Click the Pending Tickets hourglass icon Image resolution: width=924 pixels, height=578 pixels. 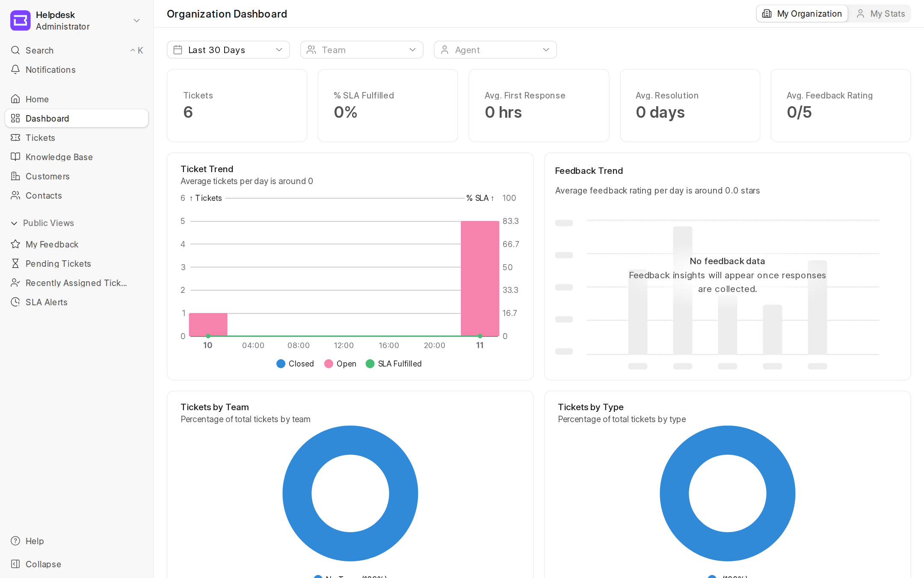(x=15, y=263)
